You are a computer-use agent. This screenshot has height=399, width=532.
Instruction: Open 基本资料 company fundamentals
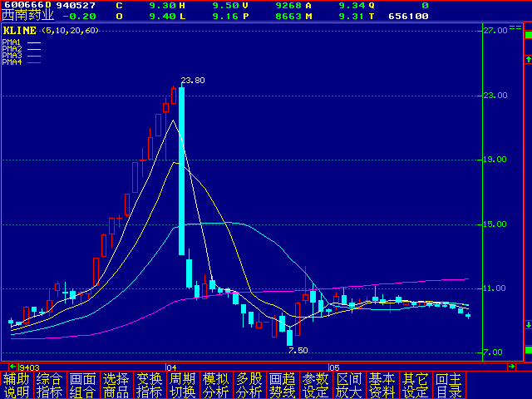click(x=382, y=385)
